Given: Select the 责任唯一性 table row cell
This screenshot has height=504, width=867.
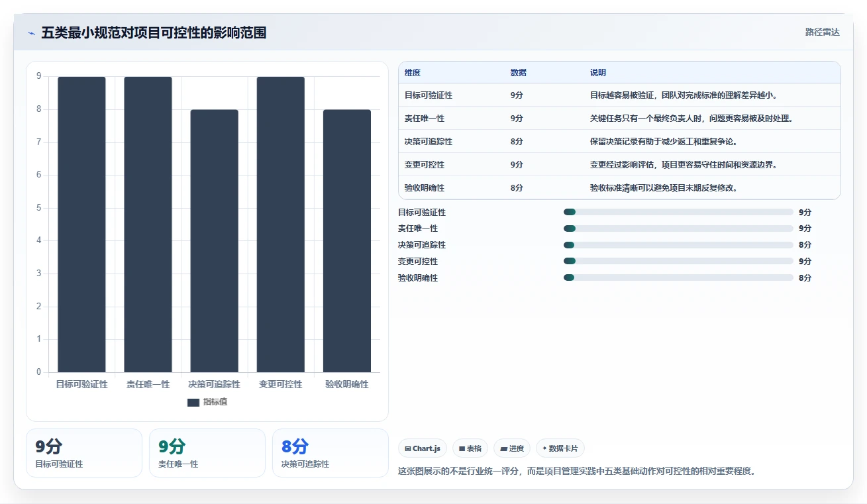Looking at the screenshot, I should tap(425, 119).
